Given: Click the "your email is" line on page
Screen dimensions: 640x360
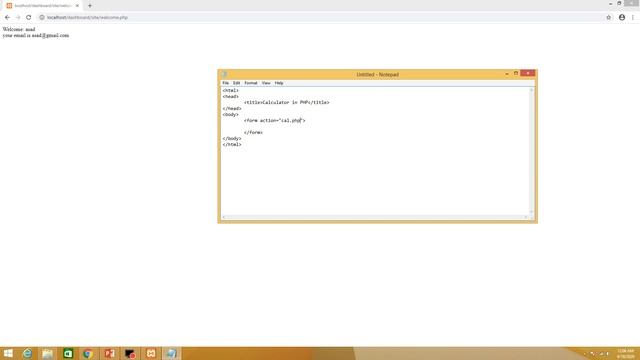Looking at the screenshot, I should [36, 36].
